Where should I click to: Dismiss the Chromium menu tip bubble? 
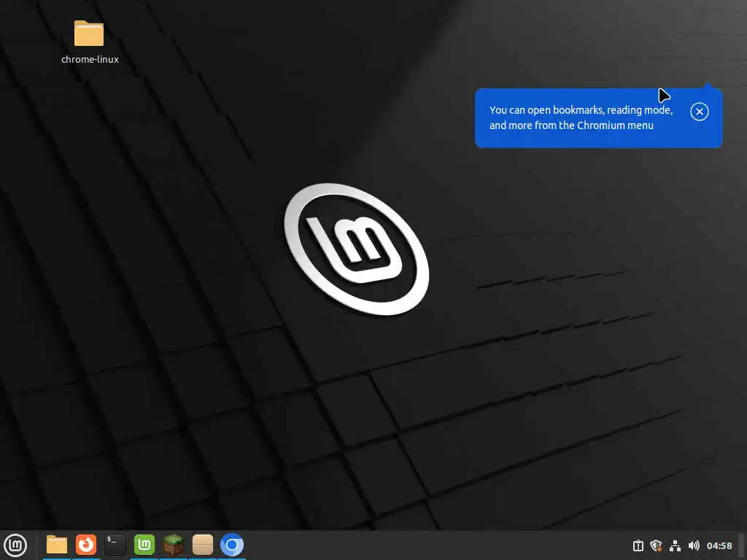pos(700,112)
